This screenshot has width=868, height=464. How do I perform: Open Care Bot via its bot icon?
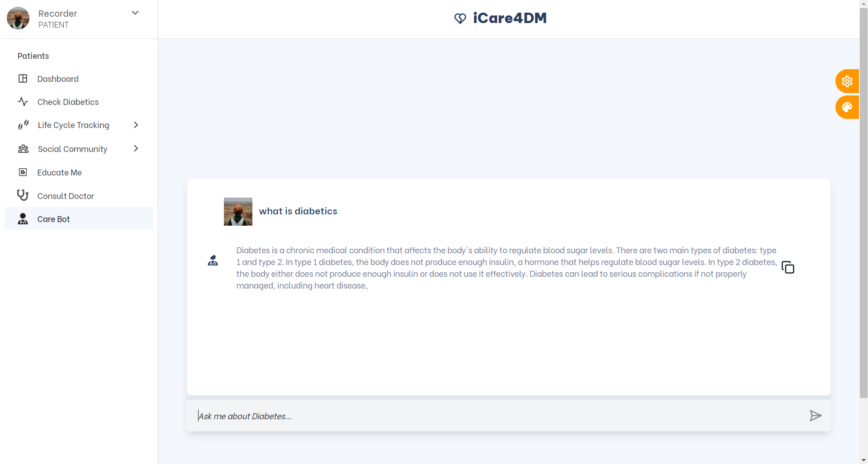coord(23,219)
